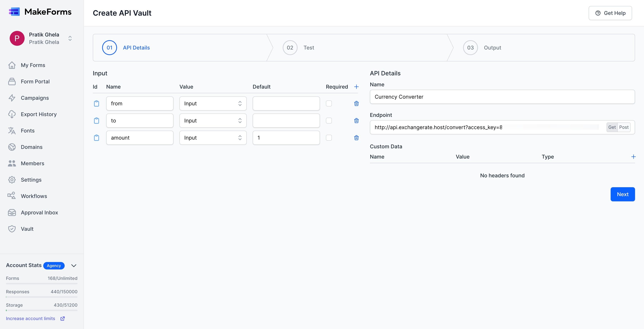Open the Value dropdown for 'from' row
Screen dimensions: 644x329
point(213,103)
